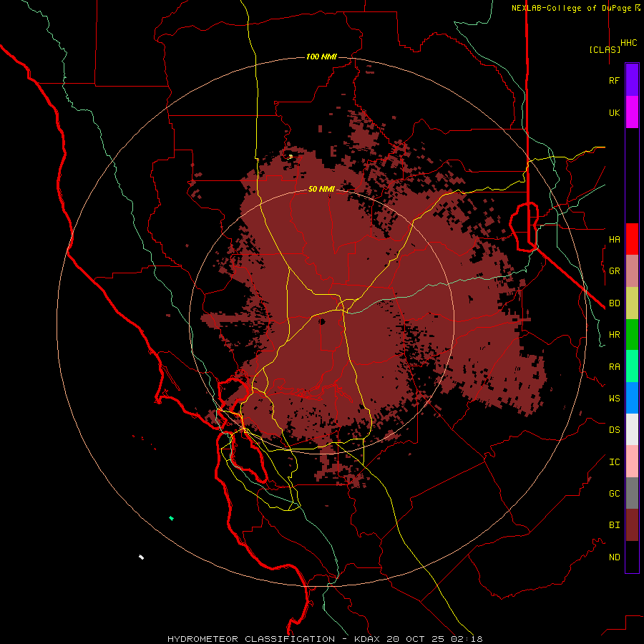
Task: Click the KDAX radar site identifier
Action: (x=366, y=639)
